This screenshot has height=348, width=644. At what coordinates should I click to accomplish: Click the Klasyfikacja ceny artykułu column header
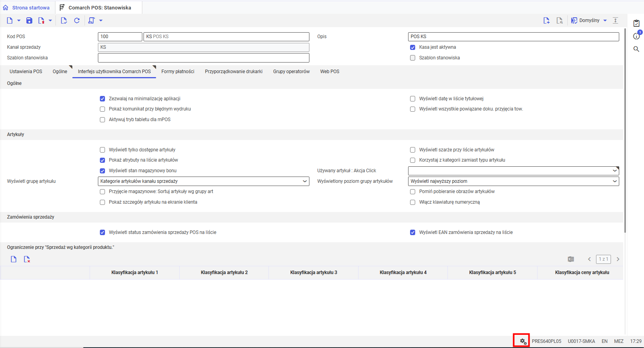[x=582, y=273]
